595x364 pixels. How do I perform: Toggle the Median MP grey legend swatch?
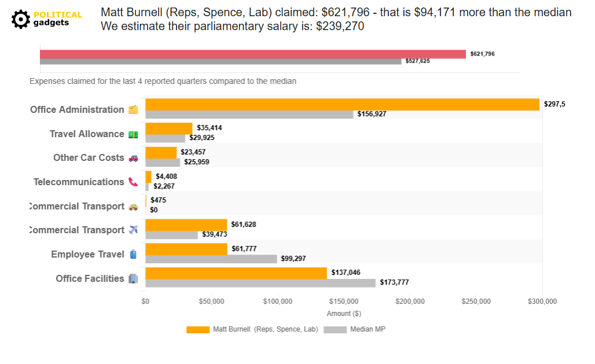(335, 329)
